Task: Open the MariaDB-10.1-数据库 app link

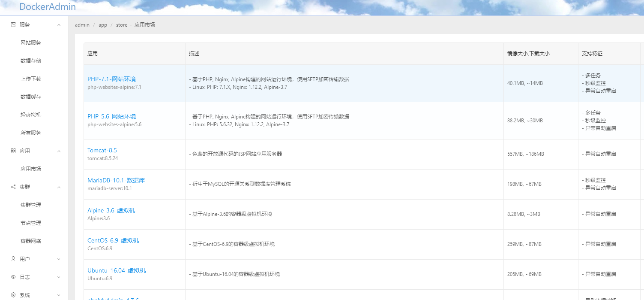Action: (116, 181)
